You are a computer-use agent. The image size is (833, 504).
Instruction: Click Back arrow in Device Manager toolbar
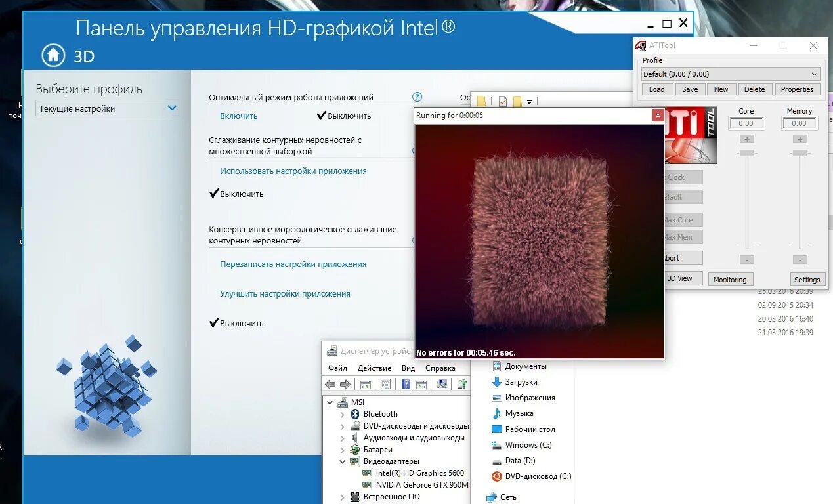330,385
